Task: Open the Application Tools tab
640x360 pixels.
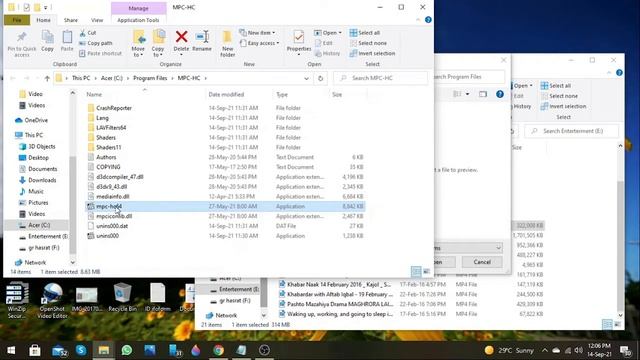Action: [138, 20]
